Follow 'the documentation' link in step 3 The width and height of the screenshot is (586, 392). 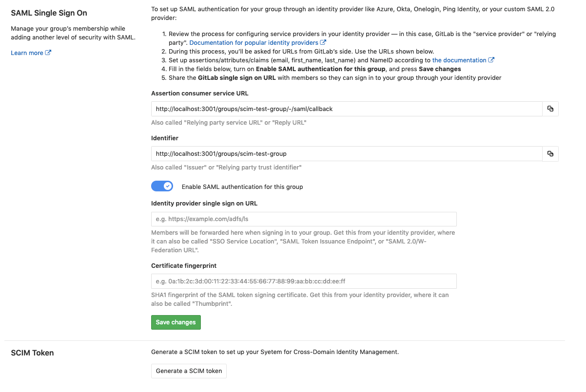click(459, 60)
